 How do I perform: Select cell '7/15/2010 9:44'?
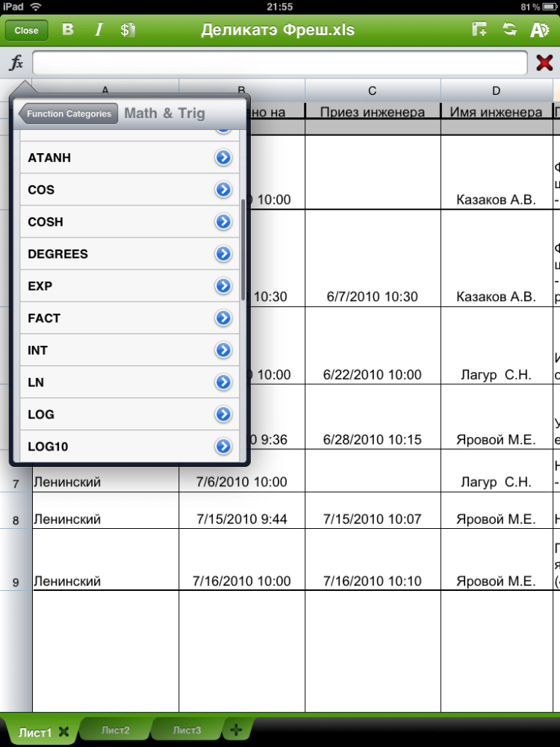click(242, 510)
